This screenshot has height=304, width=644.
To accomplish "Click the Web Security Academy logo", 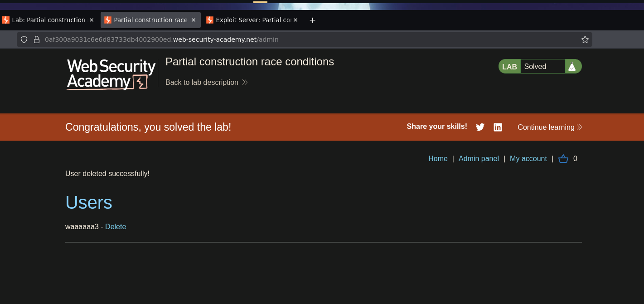I will click(x=111, y=74).
